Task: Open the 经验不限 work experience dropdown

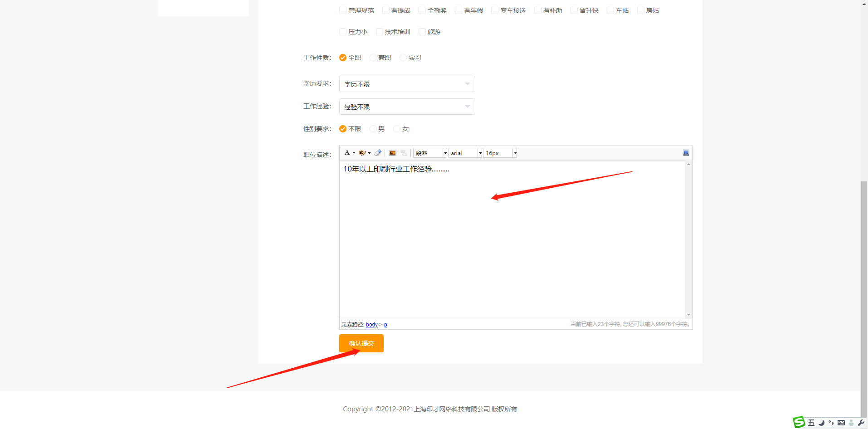Action: pyautogui.click(x=407, y=107)
